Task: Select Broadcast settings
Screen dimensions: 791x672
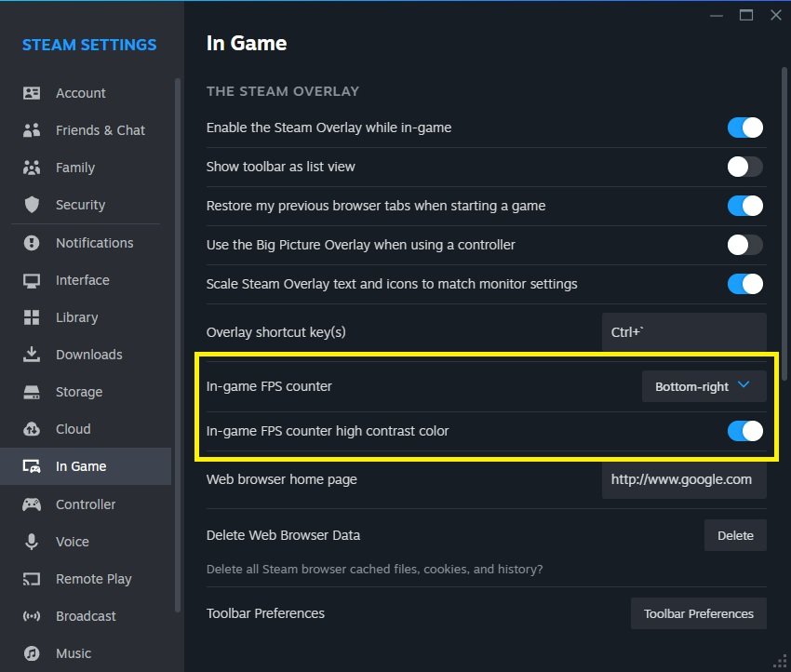Action: (86, 616)
